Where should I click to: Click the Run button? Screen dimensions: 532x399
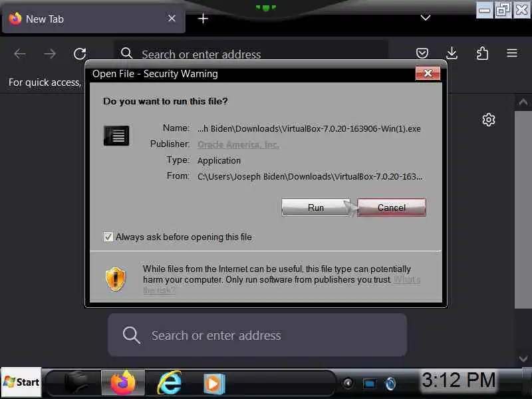(315, 207)
